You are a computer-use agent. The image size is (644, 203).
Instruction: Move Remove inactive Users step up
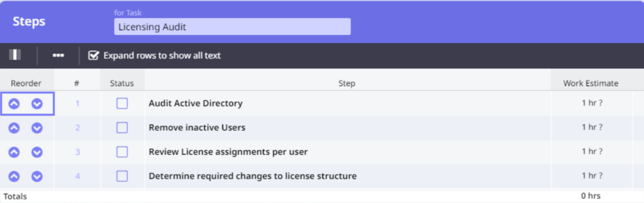pos(14,128)
